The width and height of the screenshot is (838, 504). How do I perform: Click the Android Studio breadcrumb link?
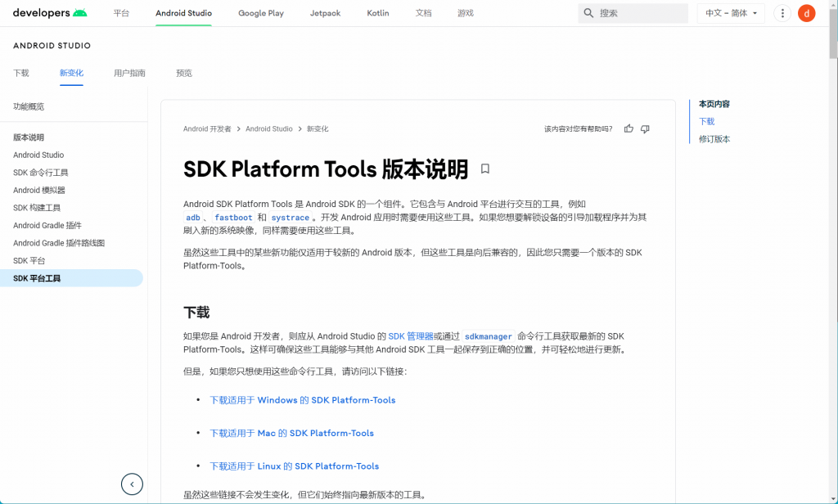click(268, 128)
